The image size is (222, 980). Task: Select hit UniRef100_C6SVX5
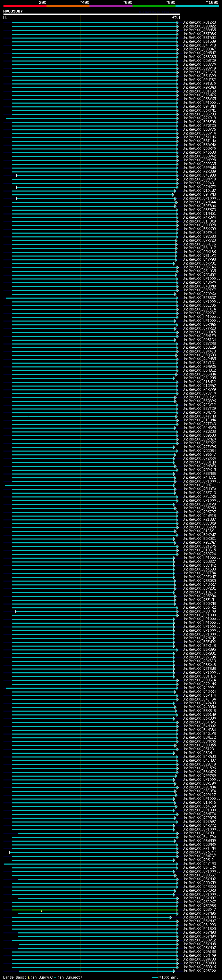coord(199,99)
